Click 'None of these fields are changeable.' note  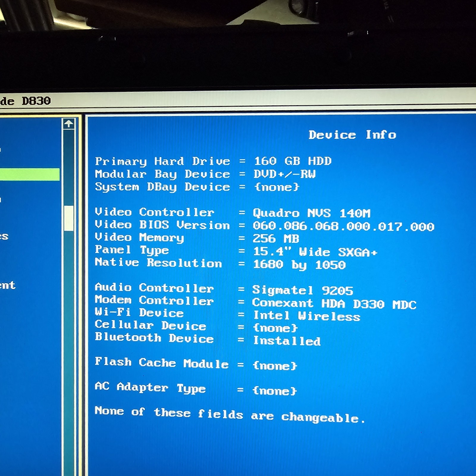[230, 414]
